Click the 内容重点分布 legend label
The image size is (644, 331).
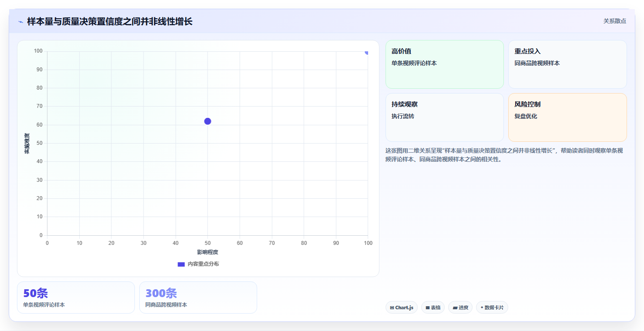point(203,264)
